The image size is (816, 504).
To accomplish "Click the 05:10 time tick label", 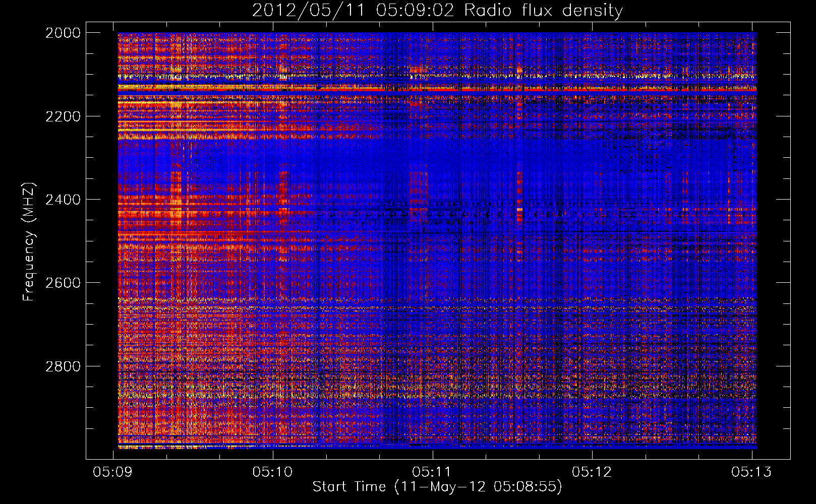I will pyautogui.click(x=273, y=472).
